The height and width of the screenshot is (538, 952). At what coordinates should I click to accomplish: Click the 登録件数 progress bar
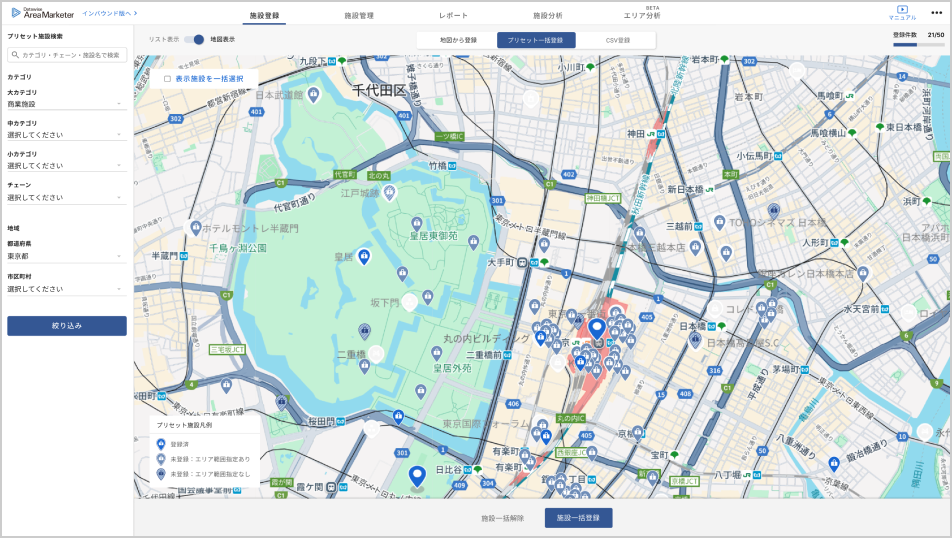(918, 44)
